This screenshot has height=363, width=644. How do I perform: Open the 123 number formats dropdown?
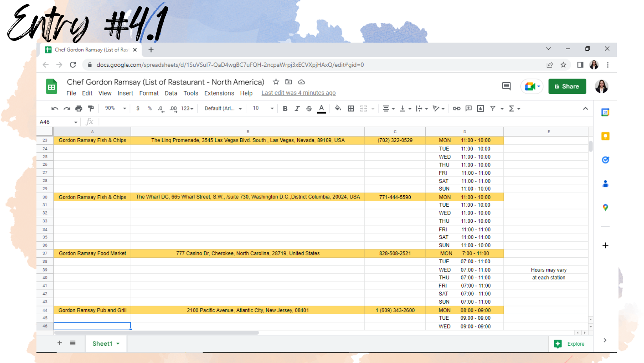pos(187,108)
